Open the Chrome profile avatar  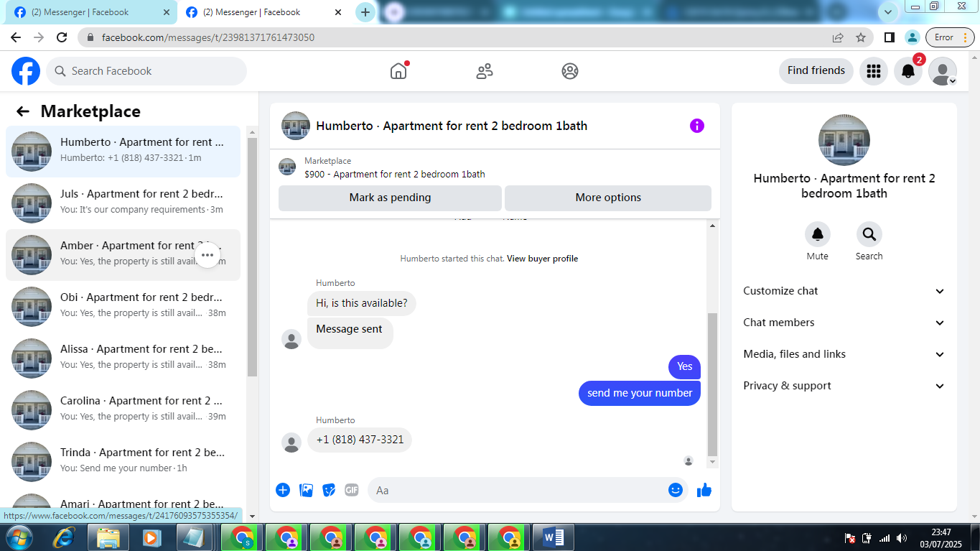(x=912, y=37)
